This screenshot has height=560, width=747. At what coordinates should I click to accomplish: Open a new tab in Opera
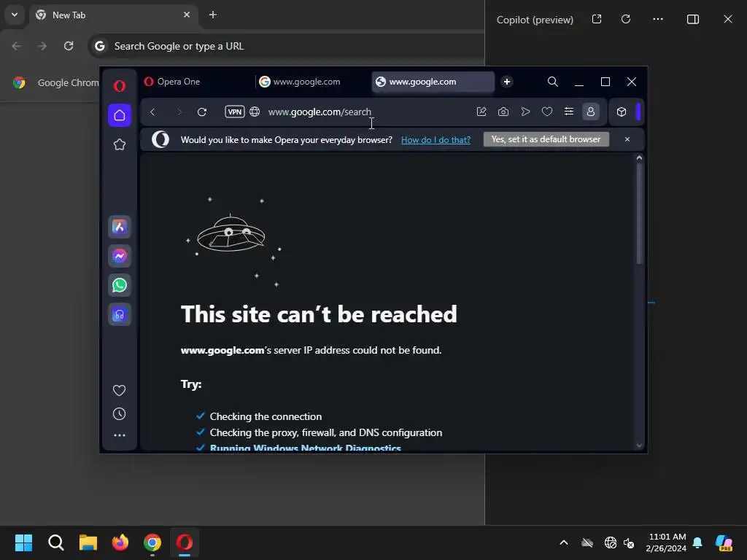pos(507,82)
